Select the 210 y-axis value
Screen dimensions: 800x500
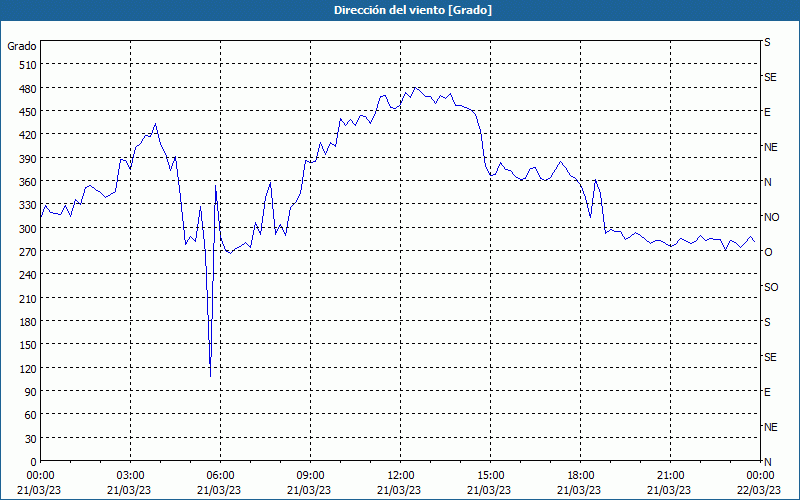[x=29, y=298]
